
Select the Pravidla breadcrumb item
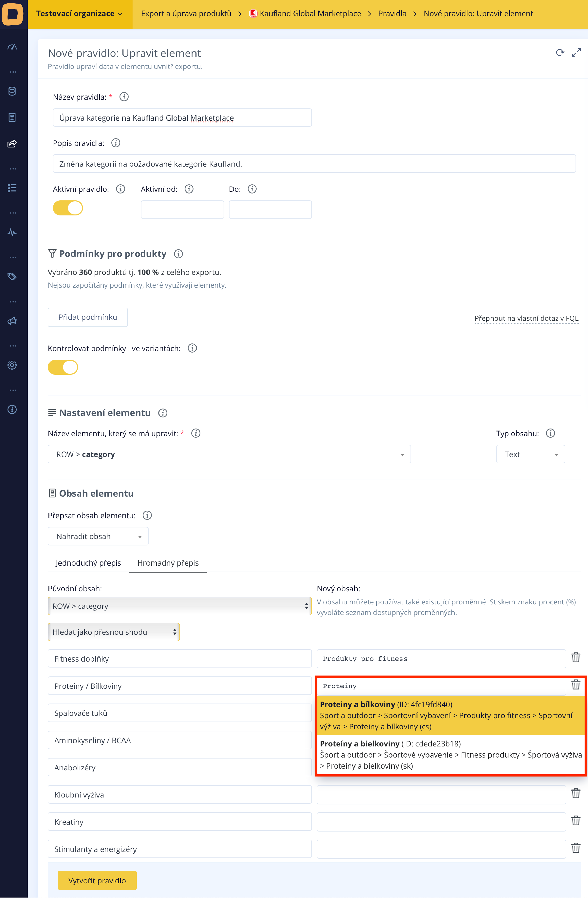(x=392, y=14)
